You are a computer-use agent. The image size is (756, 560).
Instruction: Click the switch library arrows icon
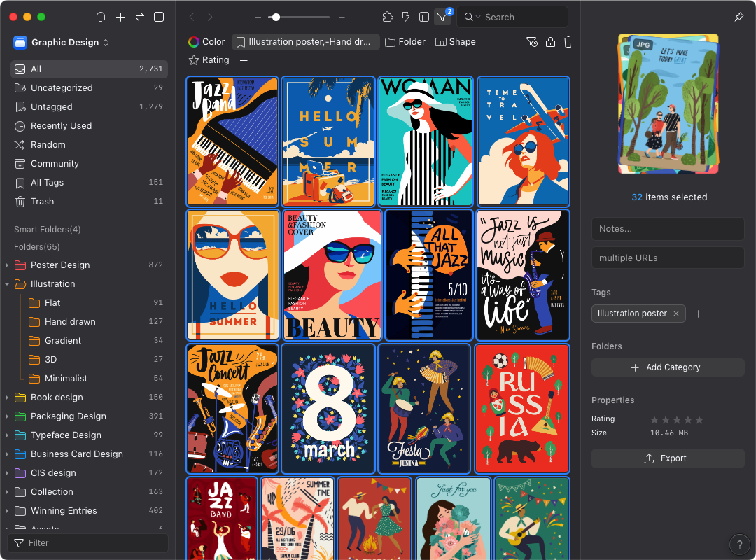tap(140, 17)
